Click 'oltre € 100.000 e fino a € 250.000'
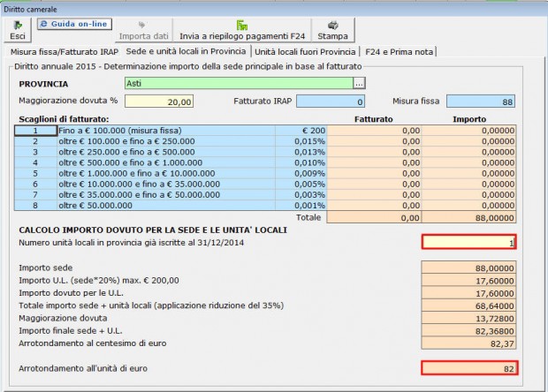The height and width of the screenshot is (392, 548). click(x=166, y=141)
